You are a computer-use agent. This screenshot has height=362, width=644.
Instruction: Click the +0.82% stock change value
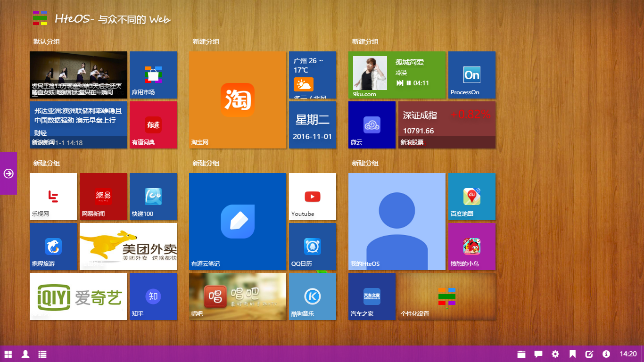click(x=471, y=114)
